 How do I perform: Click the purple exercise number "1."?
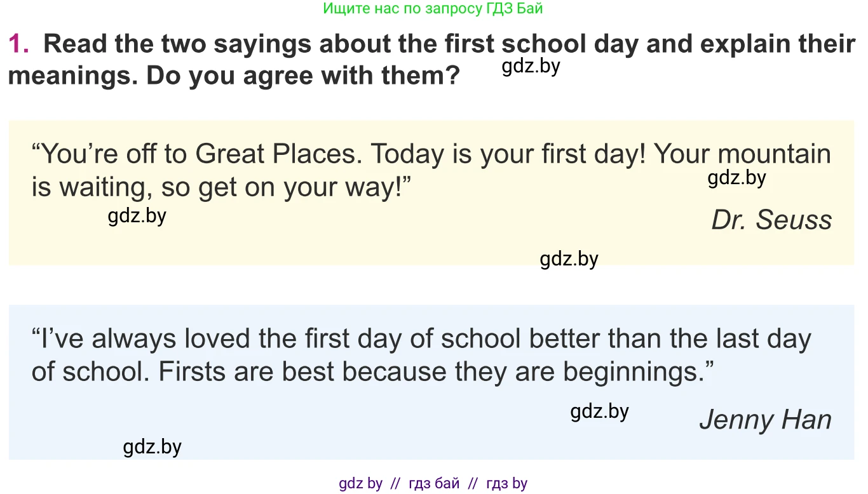point(19,44)
